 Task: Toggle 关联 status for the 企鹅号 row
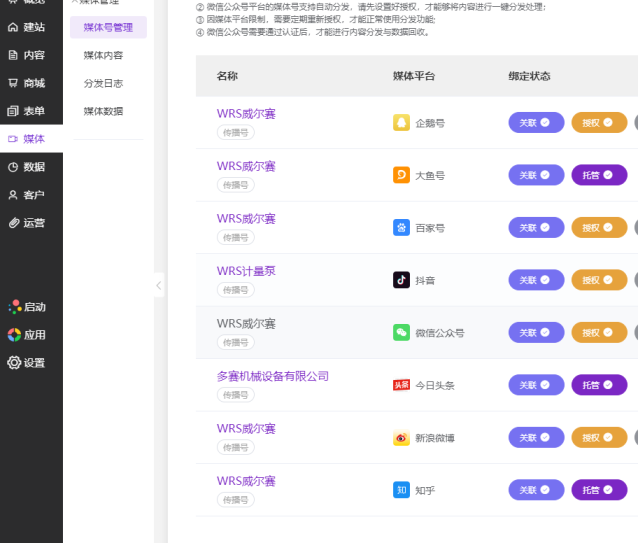click(x=536, y=123)
